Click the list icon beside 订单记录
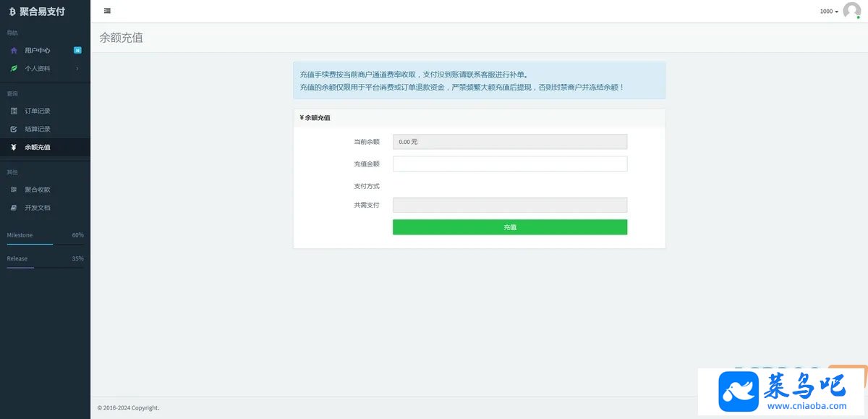Screen dimensions: 868x419 (x=14, y=111)
